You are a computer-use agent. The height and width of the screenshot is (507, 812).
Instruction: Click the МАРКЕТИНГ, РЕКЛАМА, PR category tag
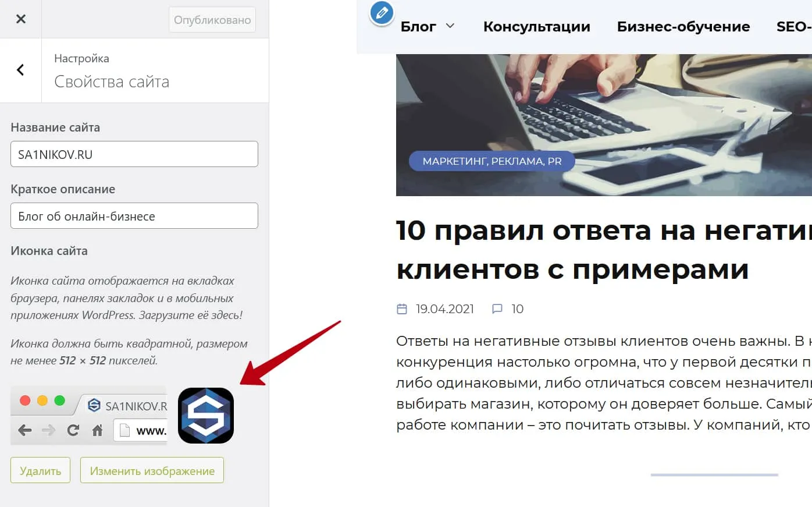point(492,161)
